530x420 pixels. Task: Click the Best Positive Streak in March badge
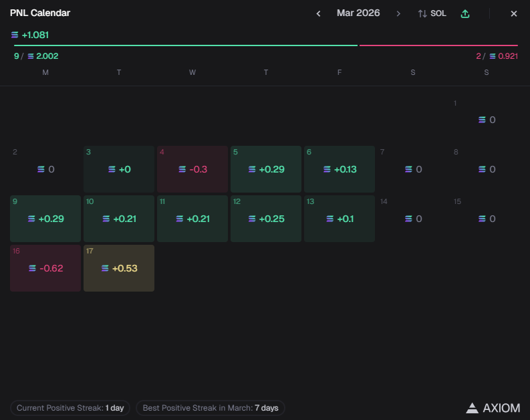(211, 408)
